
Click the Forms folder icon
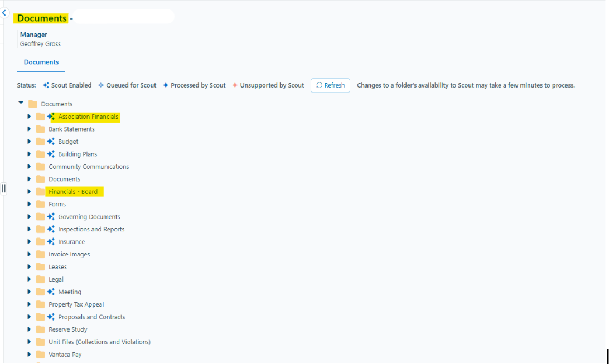(40, 204)
